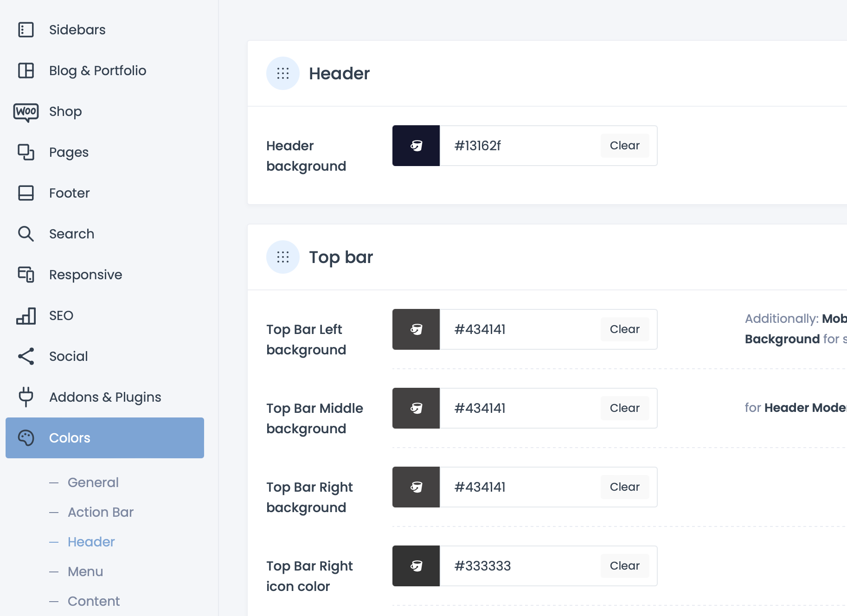Viewport: 847px width, 616px height.
Task: Click the Footer icon in the sidebar
Action: coord(26,193)
